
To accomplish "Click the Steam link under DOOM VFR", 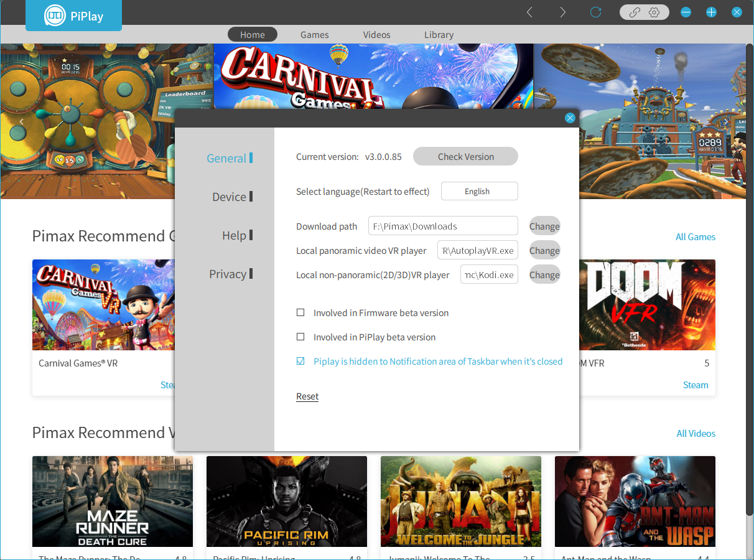I will click(x=696, y=385).
